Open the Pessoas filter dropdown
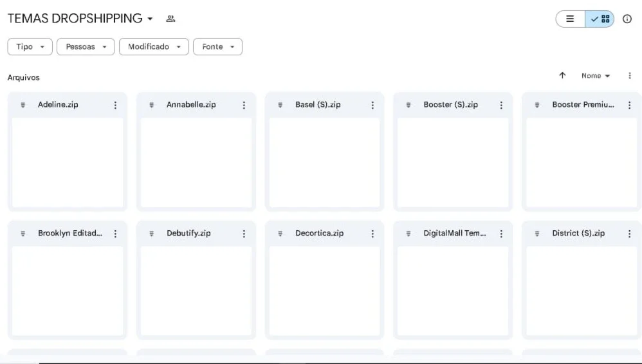Viewport: 642px width, 364px height. click(86, 47)
